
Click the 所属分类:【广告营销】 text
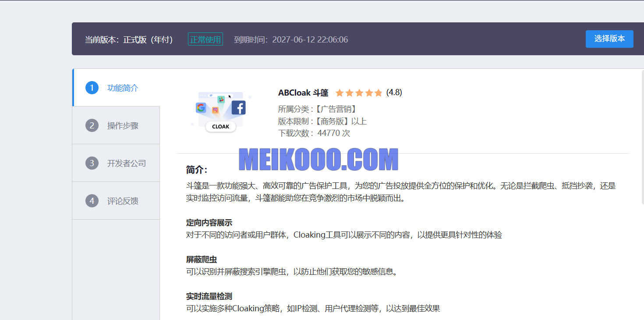(x=318, y=109)
